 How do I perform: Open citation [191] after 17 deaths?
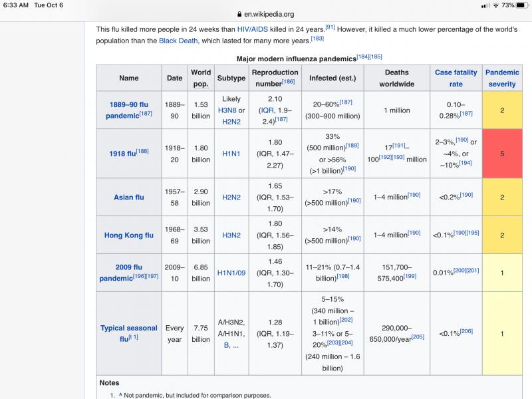399,145
